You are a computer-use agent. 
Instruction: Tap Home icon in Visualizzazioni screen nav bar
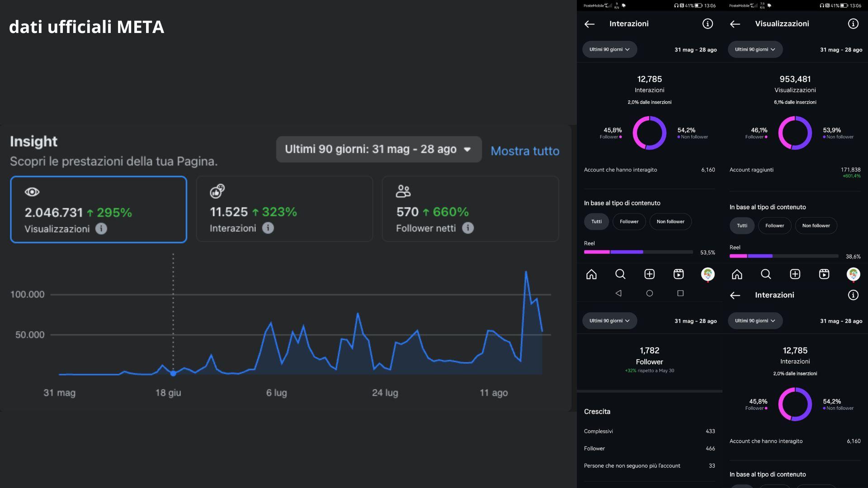tap(737, 274)
